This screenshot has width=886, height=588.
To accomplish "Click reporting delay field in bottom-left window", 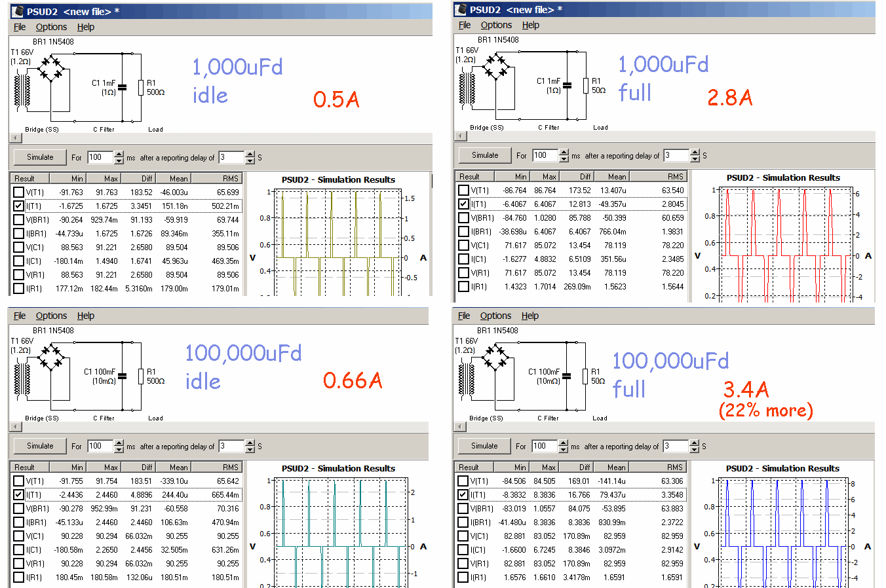I will pos(231,446).
